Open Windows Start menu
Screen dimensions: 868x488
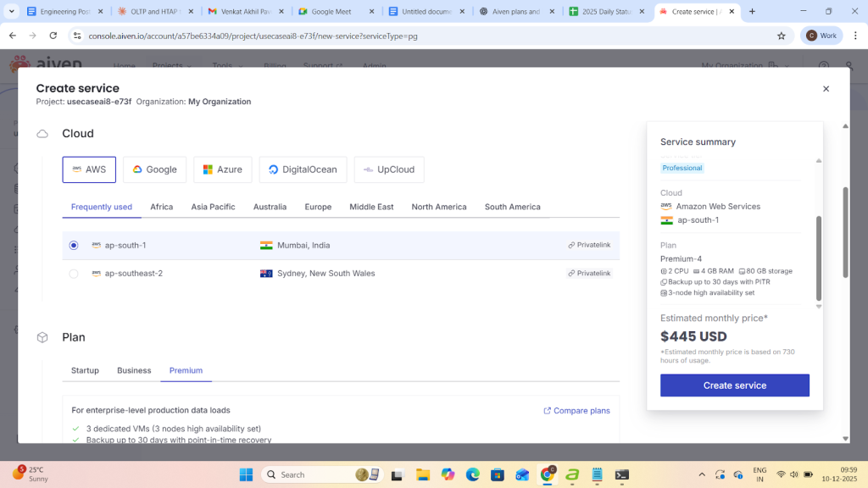pos(246,474)
